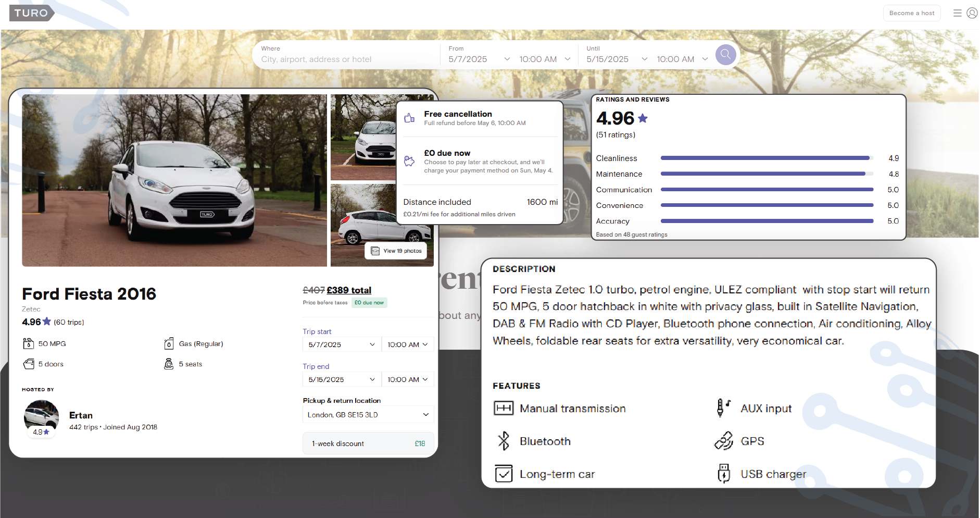Screen dimensions: 980x518
Task: Open View 19 photos
Action: point(396,251)
